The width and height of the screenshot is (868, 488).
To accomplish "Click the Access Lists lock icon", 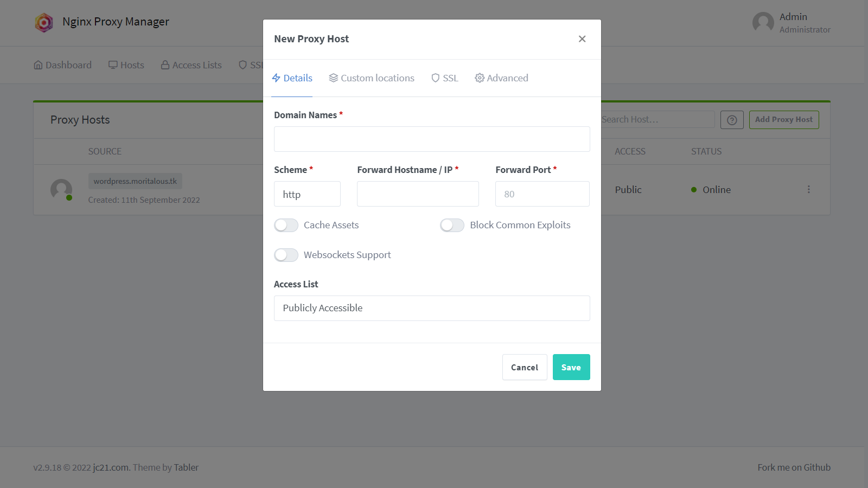I will point(165,65).
